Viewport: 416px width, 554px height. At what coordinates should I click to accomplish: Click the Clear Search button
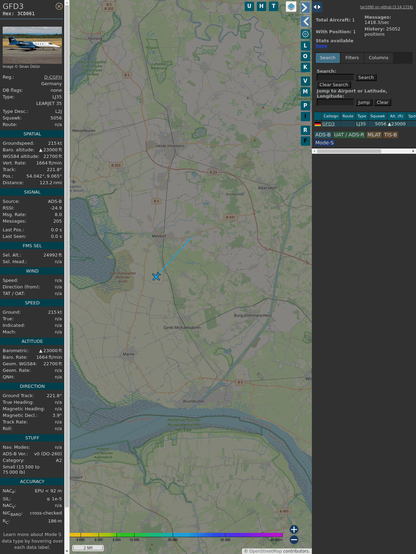coord(334,85)
